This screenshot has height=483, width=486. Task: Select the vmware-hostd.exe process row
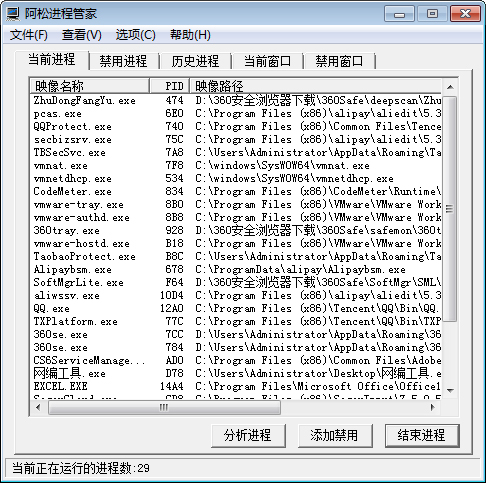(236, 243)
